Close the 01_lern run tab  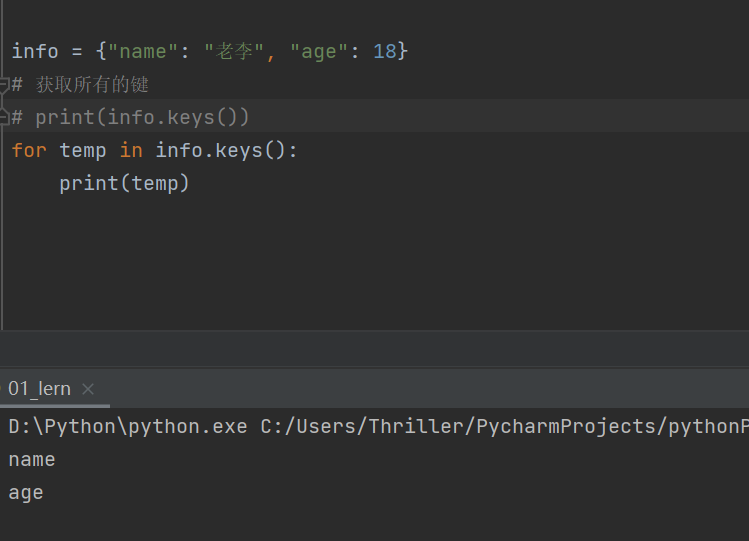[x=88, y=389]
